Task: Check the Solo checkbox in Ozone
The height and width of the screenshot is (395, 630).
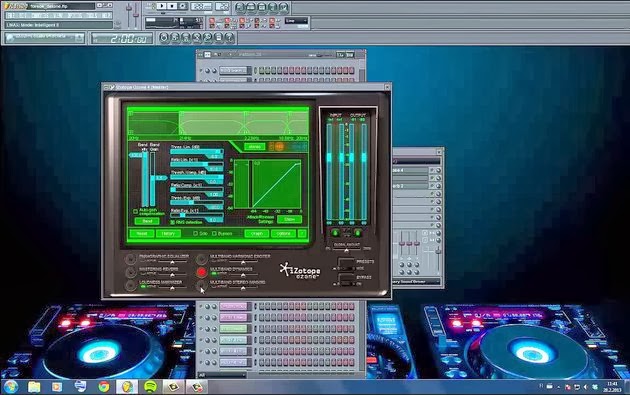Action: (196, 233)
